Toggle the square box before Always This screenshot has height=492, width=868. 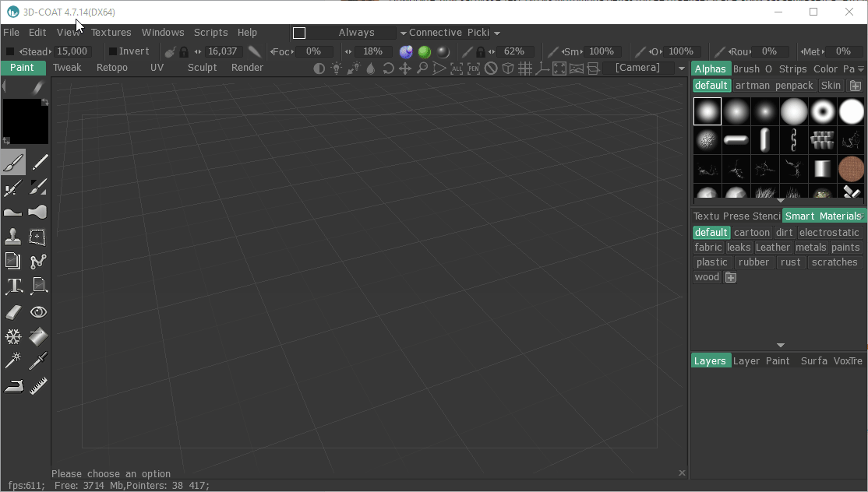point(299,33)
